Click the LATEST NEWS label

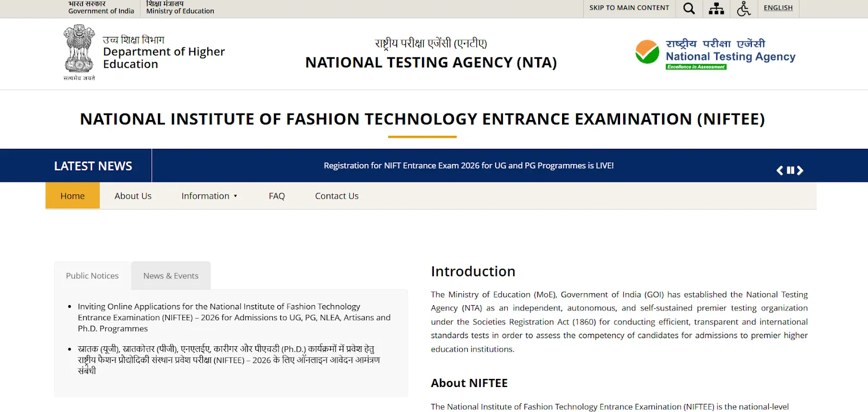[93, 166]
